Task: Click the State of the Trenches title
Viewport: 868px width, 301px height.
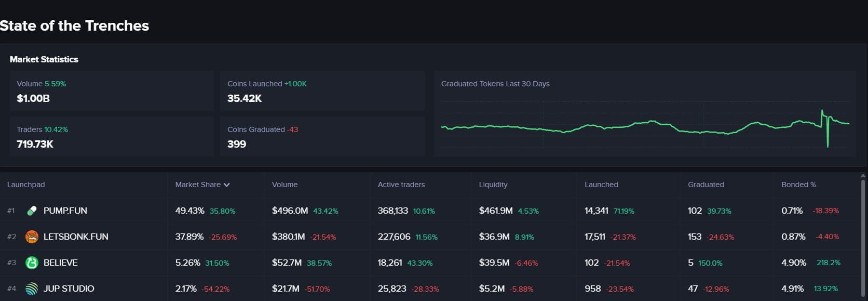Action: click(74, 25)
